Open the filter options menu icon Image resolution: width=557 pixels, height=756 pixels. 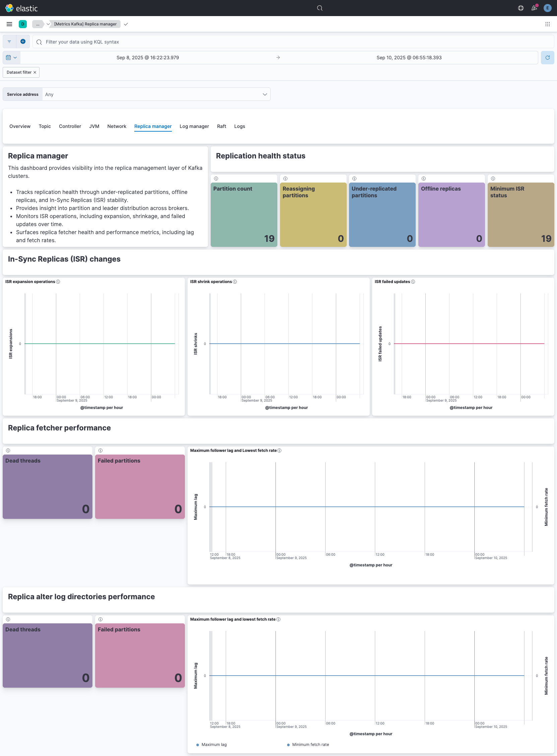9,42
